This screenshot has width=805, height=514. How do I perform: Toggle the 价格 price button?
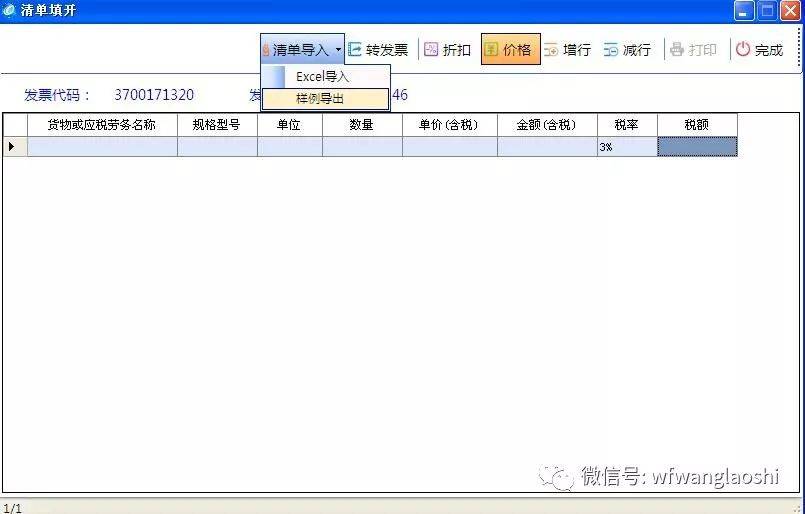click(510, 49)
